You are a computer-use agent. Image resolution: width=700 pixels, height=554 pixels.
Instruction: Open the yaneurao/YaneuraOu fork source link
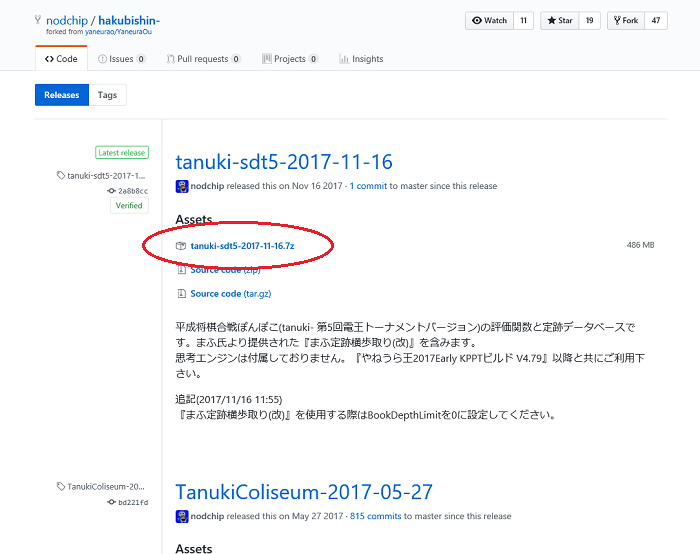(x=118, y=32)
